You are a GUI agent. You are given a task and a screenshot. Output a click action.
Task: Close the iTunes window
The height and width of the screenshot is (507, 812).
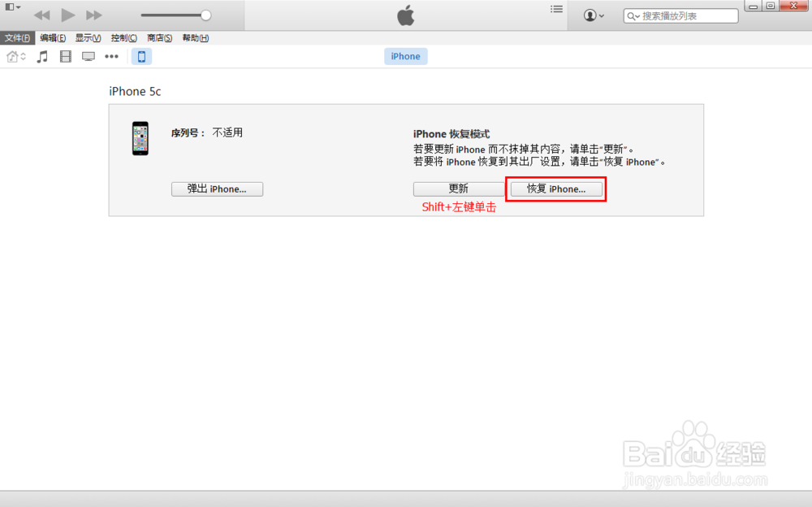coord(794,6)
